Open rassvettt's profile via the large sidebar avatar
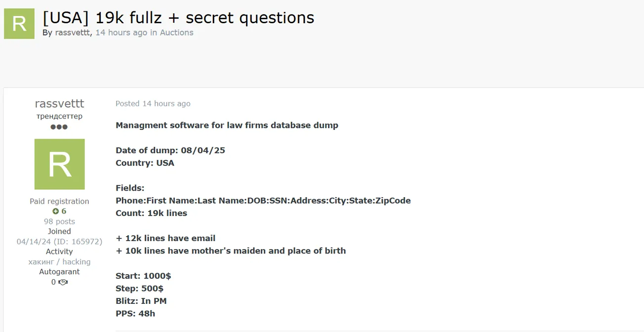Screen dimensions: 644x332 coord(59,164)
